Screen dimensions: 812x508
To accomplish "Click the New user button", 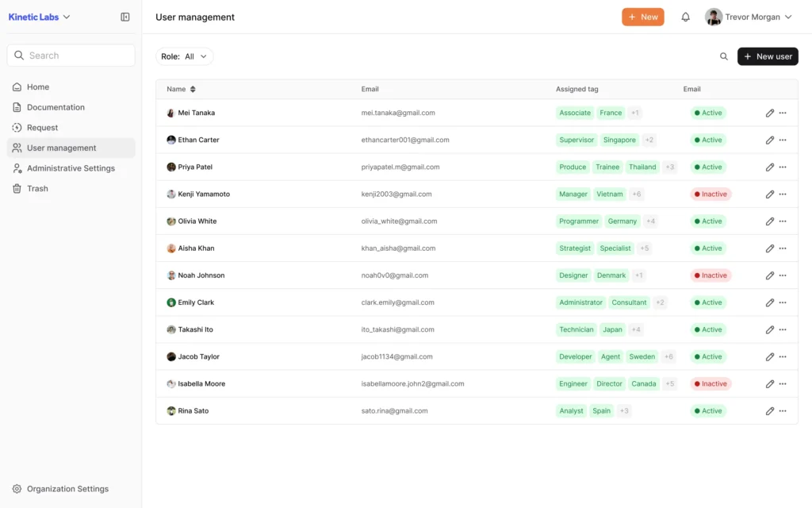I will point(767,56).
